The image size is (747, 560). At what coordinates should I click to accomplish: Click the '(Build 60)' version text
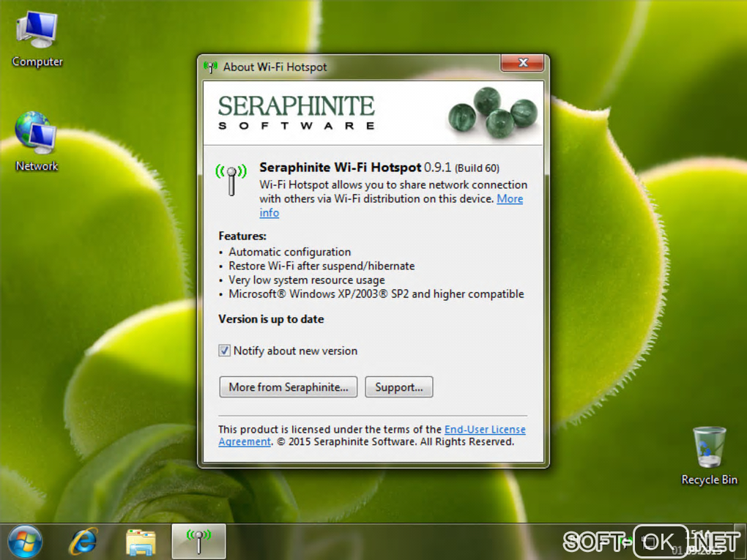477,168
